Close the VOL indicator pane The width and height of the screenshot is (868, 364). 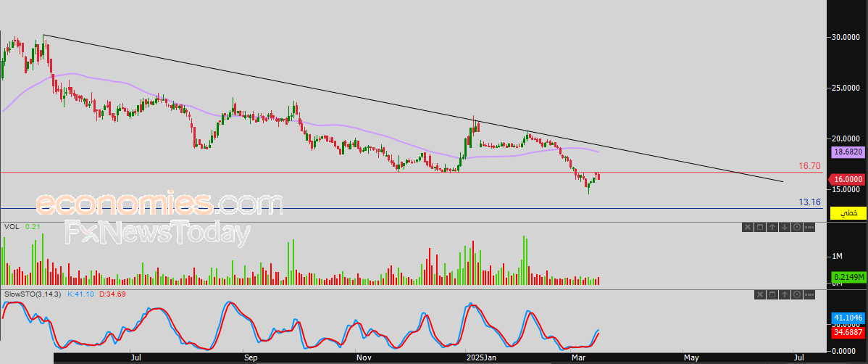[748, 227]
